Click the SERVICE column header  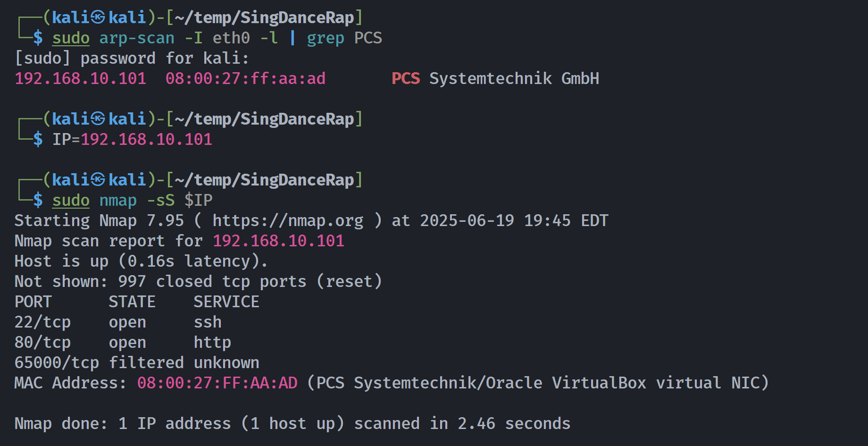[x=226, y=302]
